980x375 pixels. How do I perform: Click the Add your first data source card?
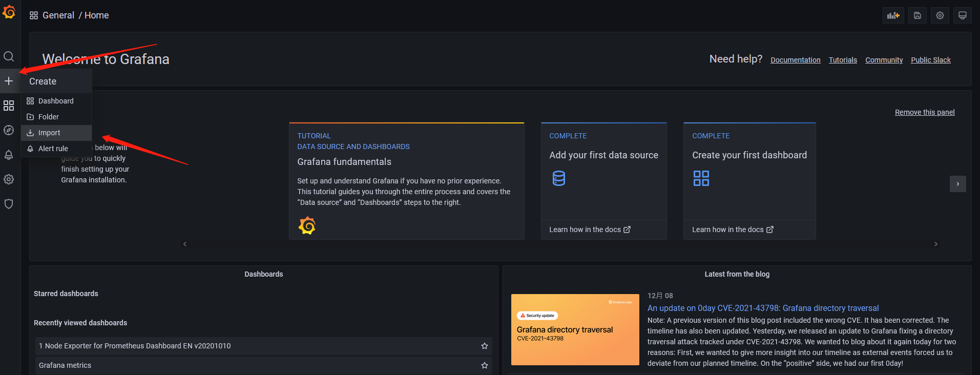pyautogui.click(x=604, y=181)
